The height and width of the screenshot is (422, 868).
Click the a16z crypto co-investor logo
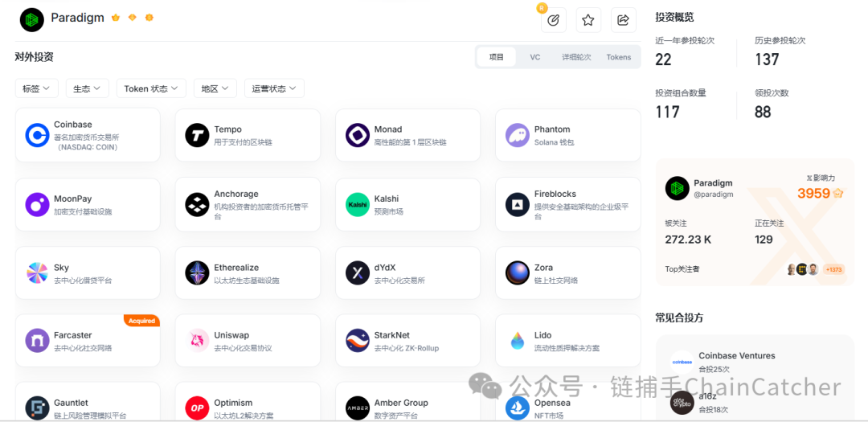[682, 404]
